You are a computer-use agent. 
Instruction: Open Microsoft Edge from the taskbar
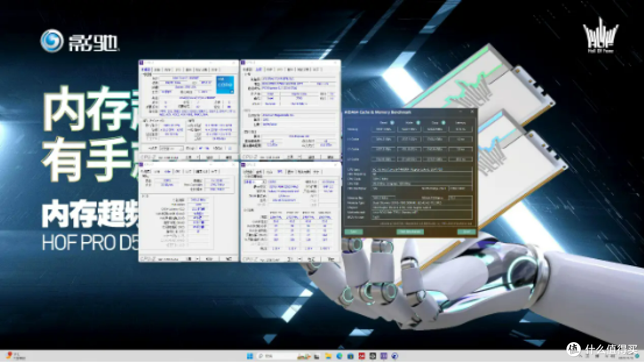[x=339, y=356]
